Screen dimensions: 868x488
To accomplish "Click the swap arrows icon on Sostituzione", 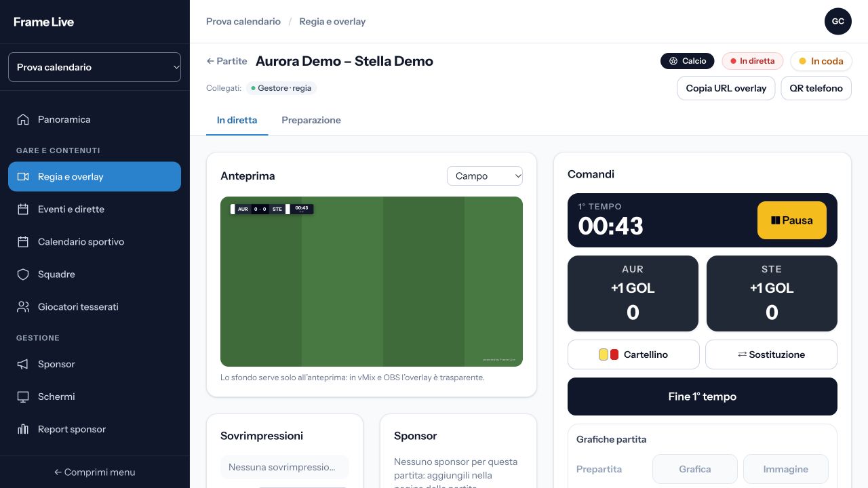I will pyautogui.click(x=742, y=354).
